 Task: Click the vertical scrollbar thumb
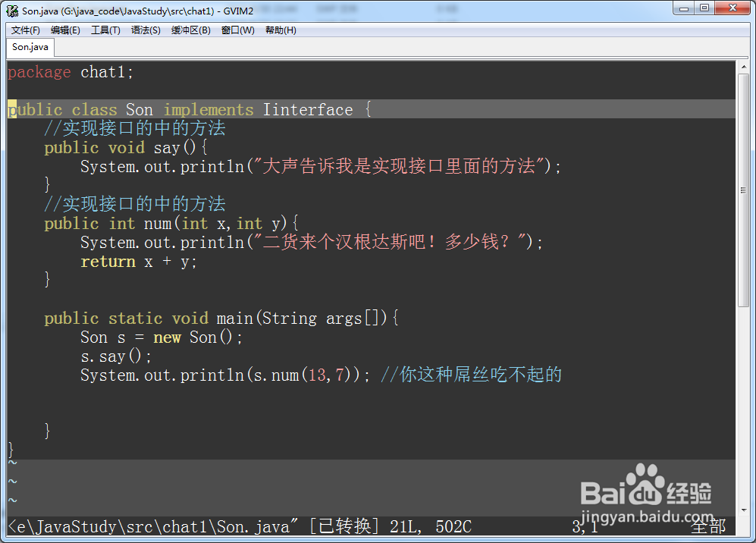tap(743, 190)
